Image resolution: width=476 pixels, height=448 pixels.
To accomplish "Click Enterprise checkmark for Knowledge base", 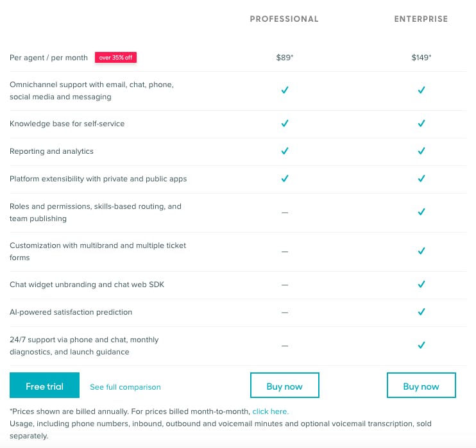I will (421, 123).
